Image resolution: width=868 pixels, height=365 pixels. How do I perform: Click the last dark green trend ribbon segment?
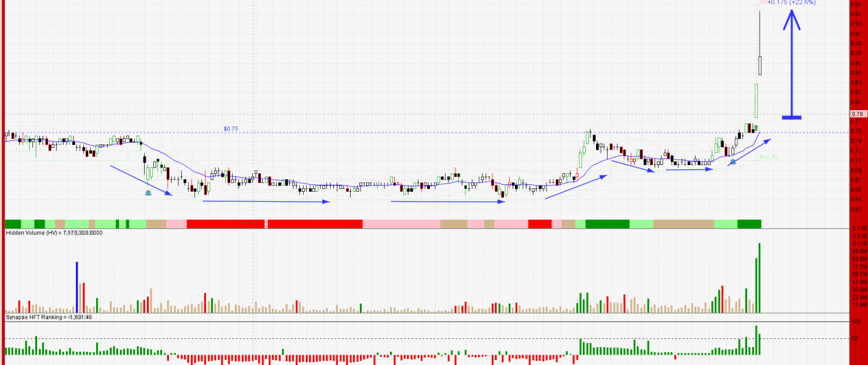749,224
